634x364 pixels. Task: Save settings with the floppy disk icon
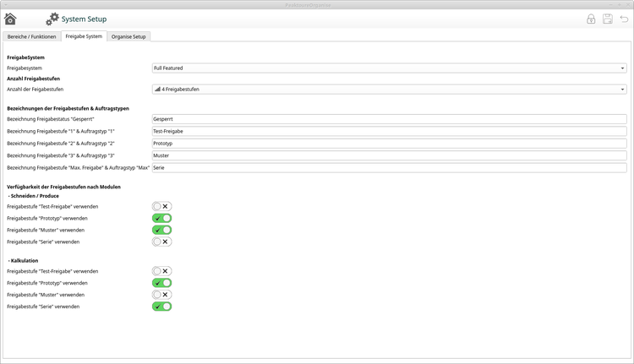tap(607, 19)
